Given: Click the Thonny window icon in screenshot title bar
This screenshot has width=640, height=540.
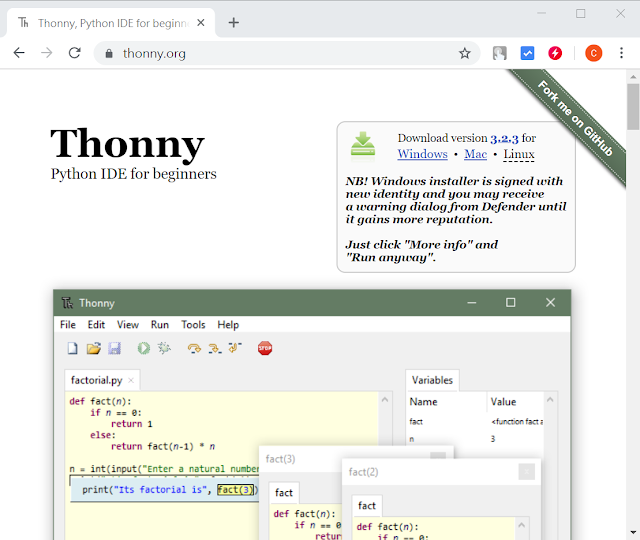Looking at the screenshot, I should (x=67, y=303).
